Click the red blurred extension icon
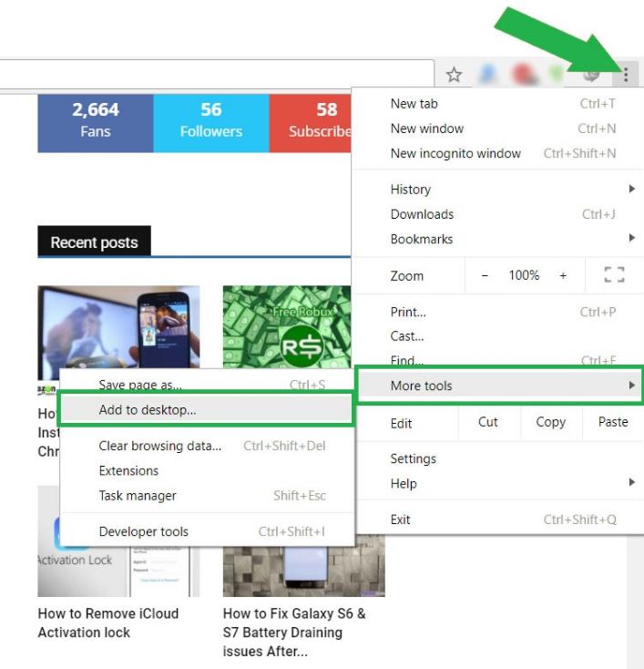Screen dimensions: 644x669 [x=523, y=75]
